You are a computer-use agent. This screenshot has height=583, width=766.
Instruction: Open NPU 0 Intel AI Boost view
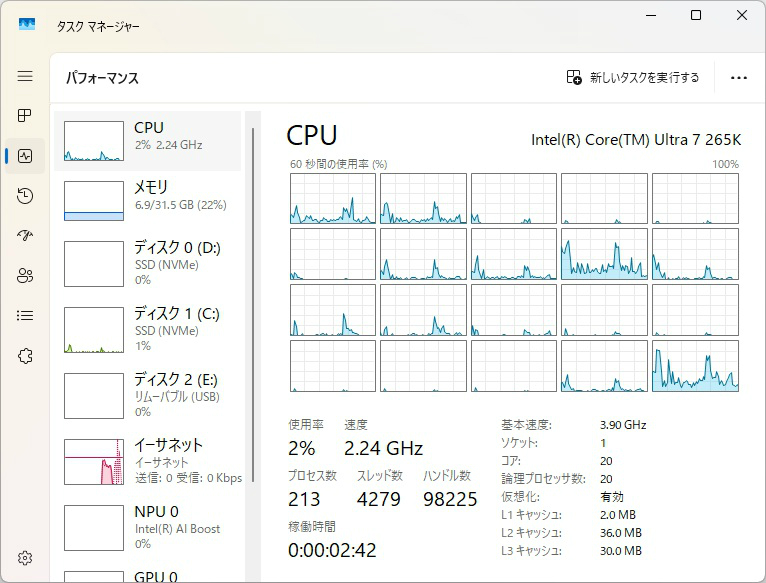pos(150,527)
